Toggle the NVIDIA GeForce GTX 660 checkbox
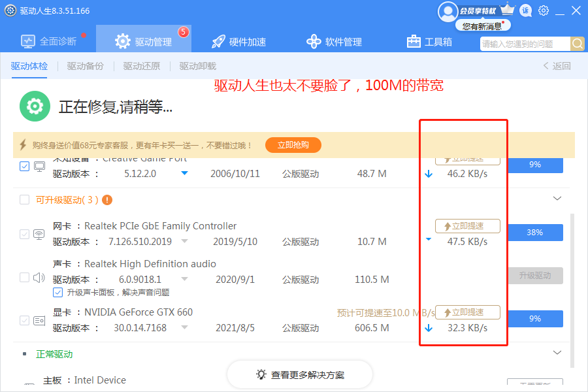 click(x=24, y=321)
